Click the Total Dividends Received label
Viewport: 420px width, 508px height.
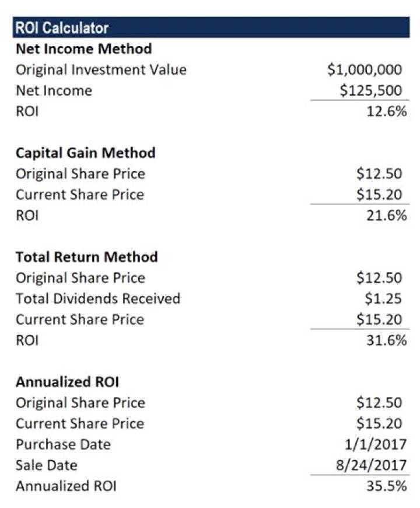click(x=98, y=298)
